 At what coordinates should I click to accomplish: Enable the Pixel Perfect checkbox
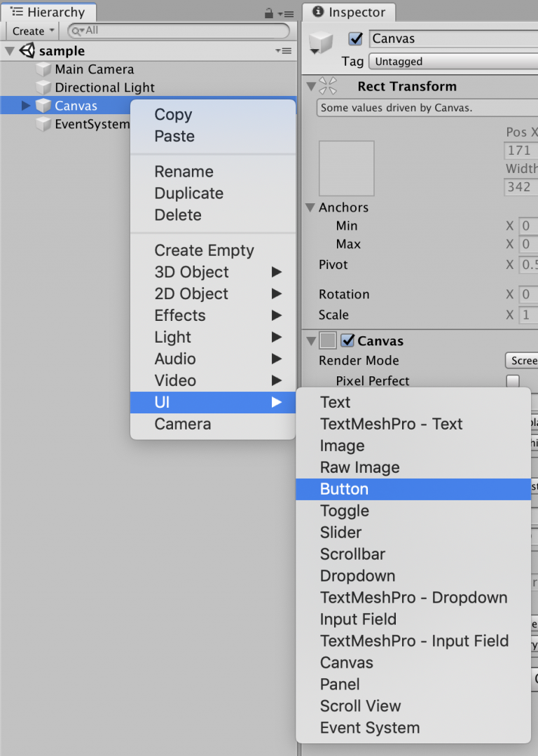(513, 380)
